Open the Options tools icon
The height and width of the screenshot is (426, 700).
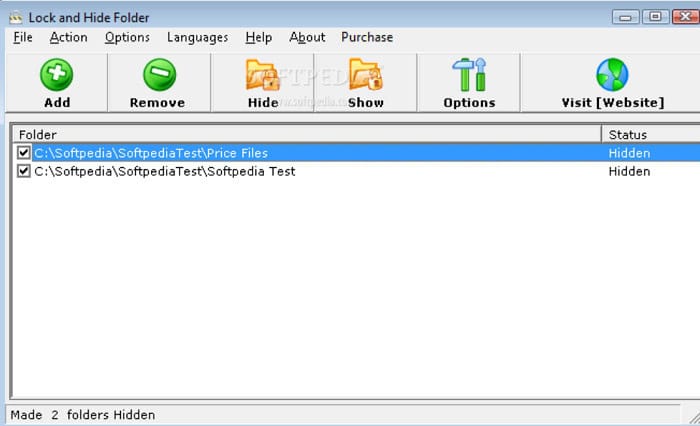point(469,75)
